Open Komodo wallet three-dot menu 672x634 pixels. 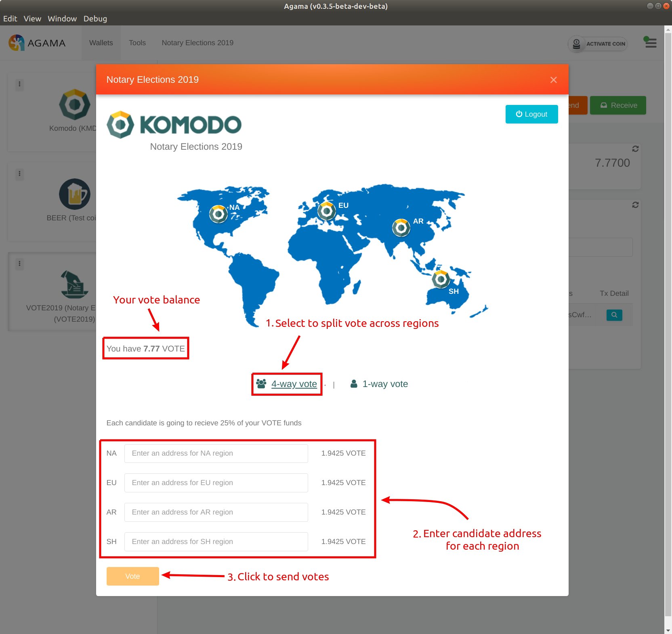coord(19,84)
